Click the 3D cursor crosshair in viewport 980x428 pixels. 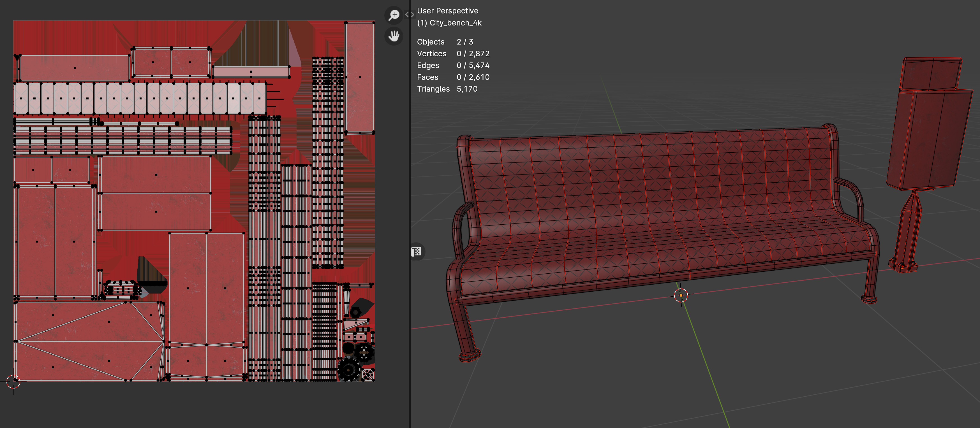(x=681, y=295)
